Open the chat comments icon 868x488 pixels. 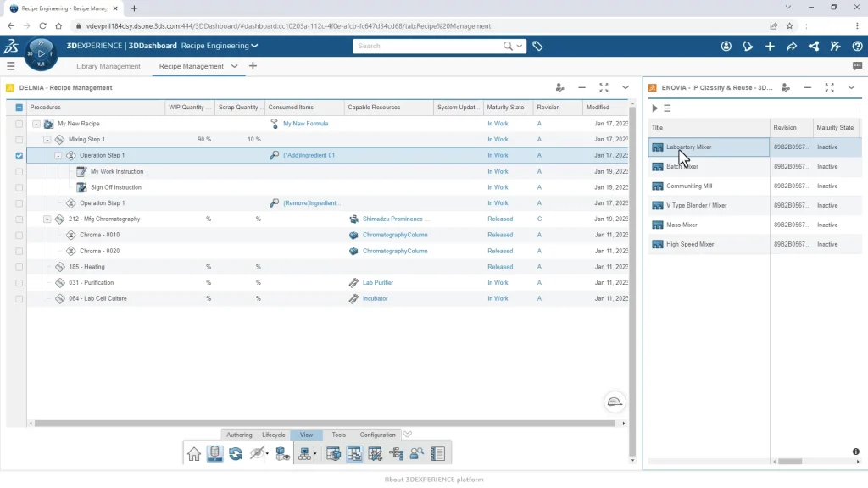857,66
